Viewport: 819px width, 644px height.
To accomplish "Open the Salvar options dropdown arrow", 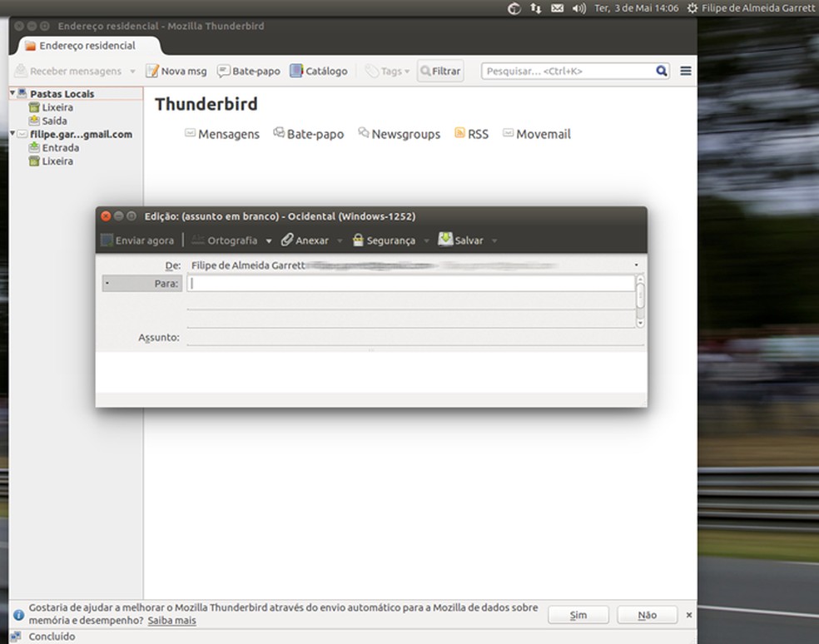I will [x=494, y=241].
